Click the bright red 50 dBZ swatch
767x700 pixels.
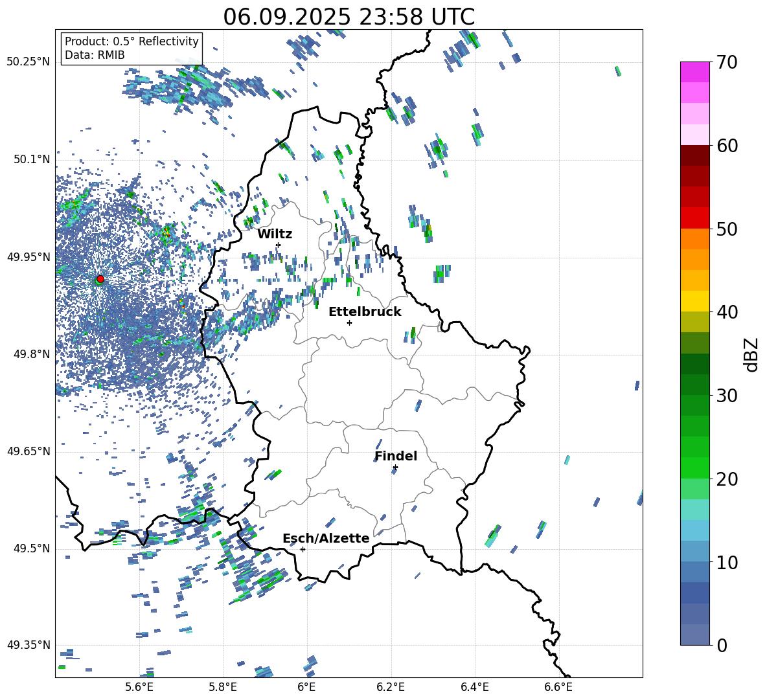(695, 218)
